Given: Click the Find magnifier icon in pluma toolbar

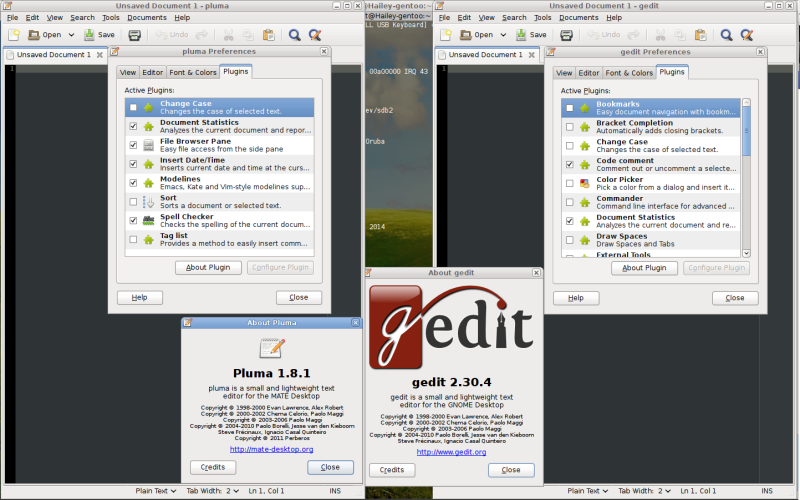Looking at the screenshot, I should [294, 35].
